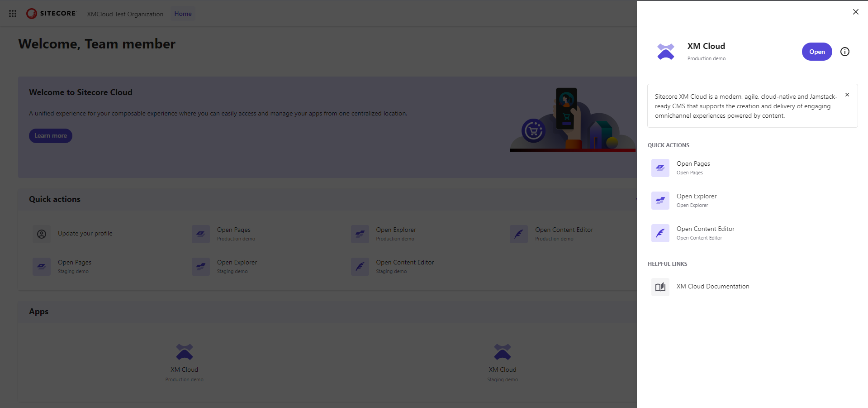
Task: Click Open Pages icon in side panel
Action: [x=660, y=168]
